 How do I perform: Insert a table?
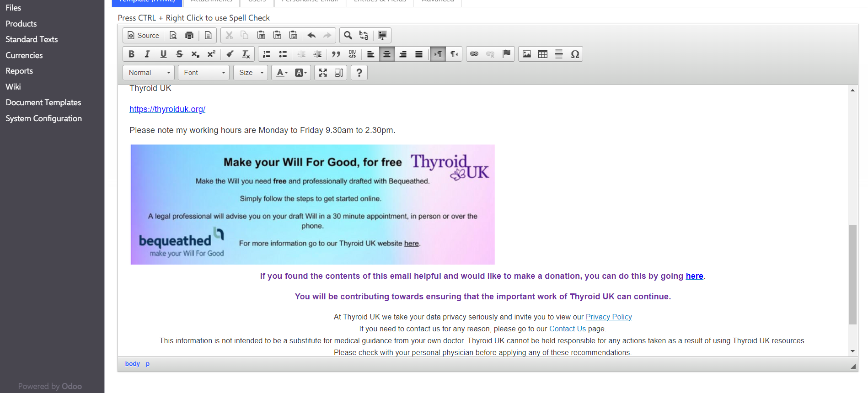click(x=543, y=54)
